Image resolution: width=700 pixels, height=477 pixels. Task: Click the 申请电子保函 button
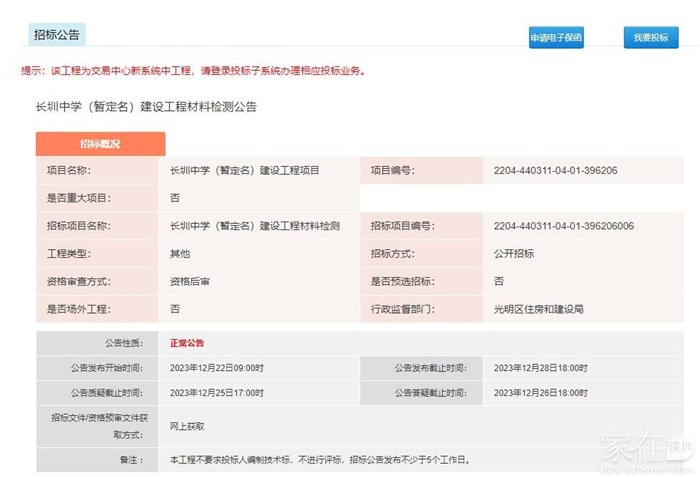556,37
